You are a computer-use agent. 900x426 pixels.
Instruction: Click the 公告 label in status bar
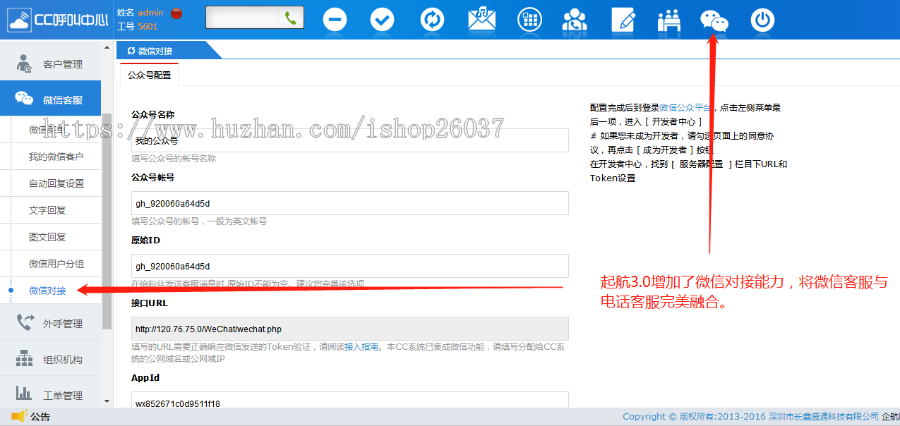click(x=40, y=417)
